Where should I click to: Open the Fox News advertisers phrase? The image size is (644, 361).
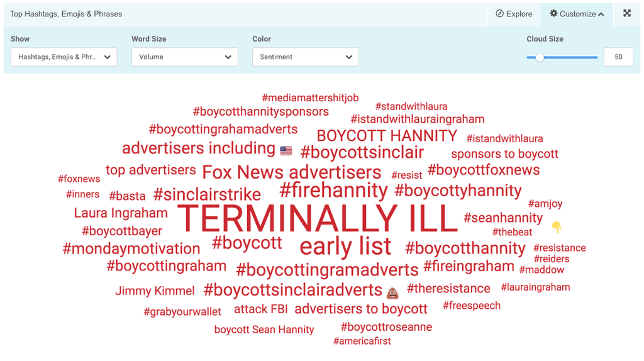pyautogui.click(x=291, y=172)
